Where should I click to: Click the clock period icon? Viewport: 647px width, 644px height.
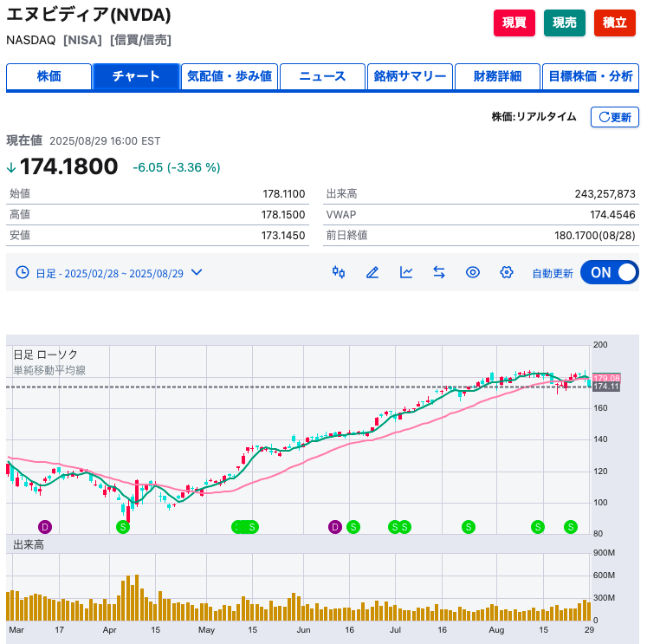point(23,272)
